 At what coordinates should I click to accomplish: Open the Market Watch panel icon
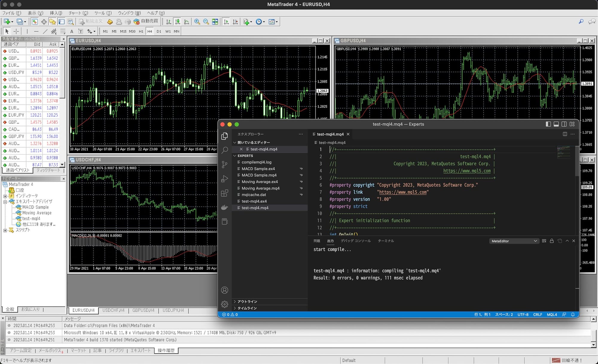pos(35,21)
